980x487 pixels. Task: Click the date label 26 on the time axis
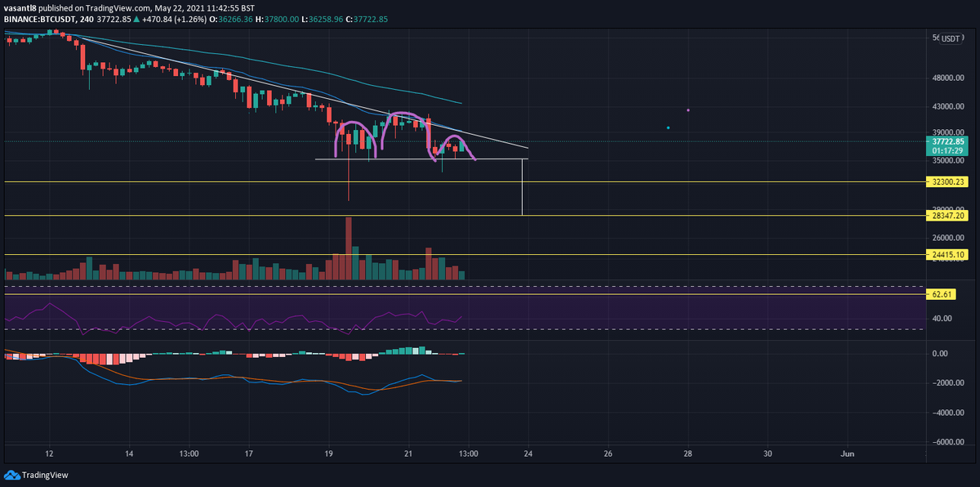(x=608, y=453)
